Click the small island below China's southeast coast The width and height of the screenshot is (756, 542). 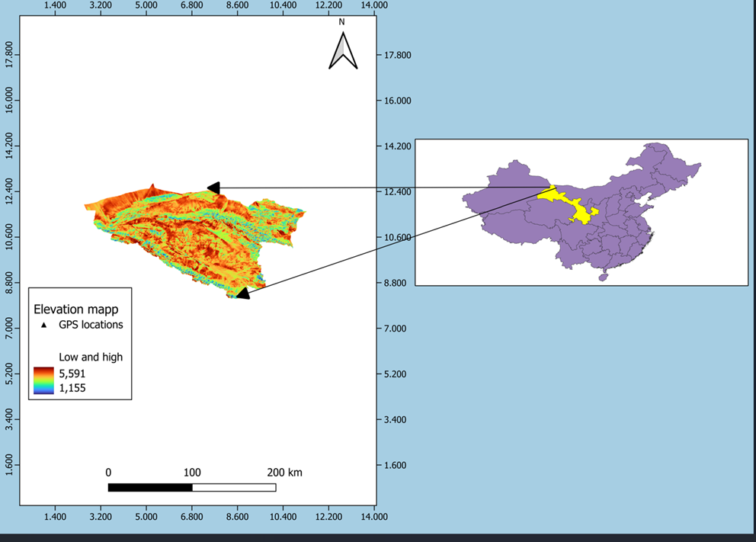(604, 277)
